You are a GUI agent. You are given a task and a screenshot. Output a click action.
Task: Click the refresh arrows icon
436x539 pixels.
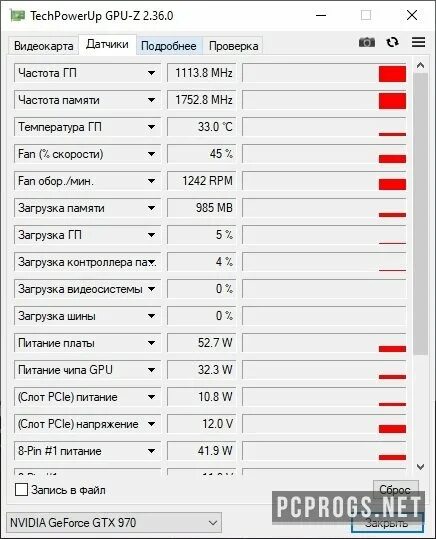point(392,42)
